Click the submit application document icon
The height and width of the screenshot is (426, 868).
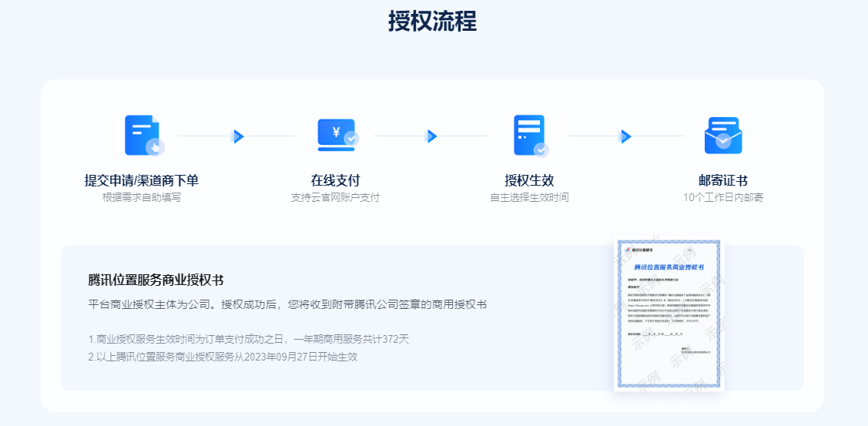(144, 136)
